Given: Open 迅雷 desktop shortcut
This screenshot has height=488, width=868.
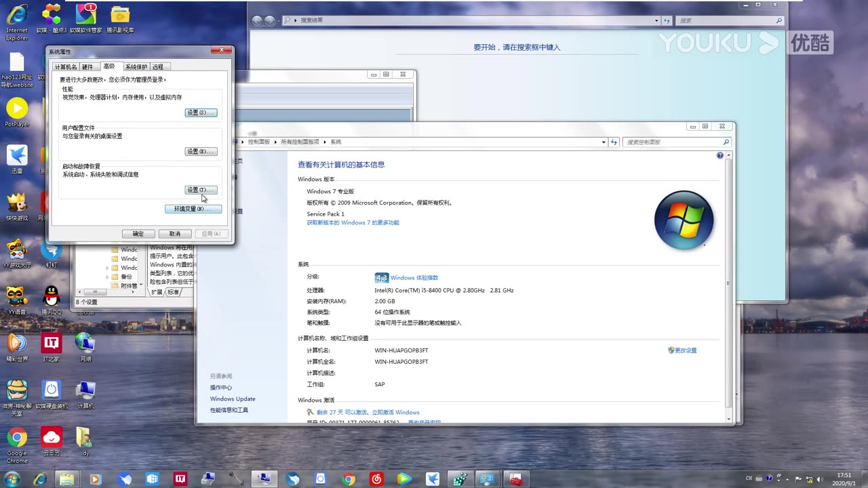Looking at the screenshot, I should coord(17,159).
